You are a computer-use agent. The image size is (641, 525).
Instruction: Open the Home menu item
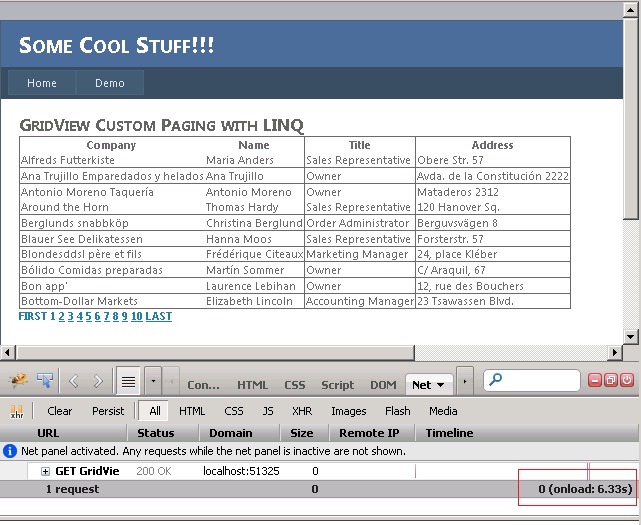(x=42, y=83)
